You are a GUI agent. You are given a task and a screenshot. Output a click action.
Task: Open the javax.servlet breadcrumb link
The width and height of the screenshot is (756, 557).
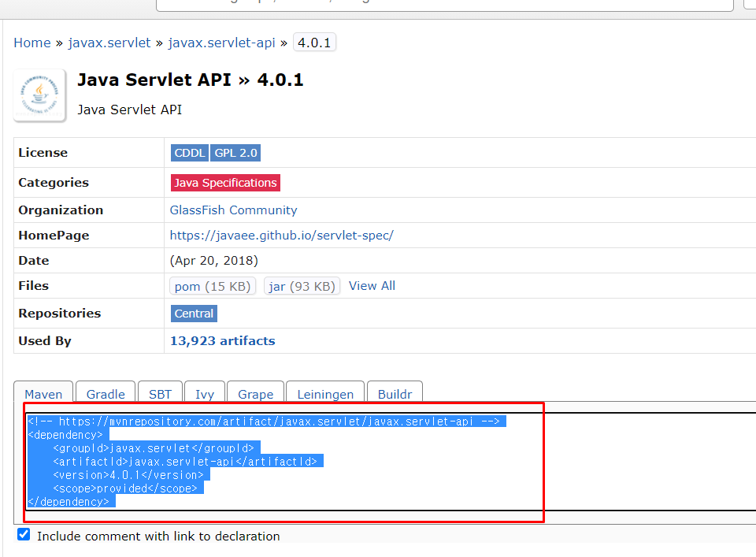point(109,43)
